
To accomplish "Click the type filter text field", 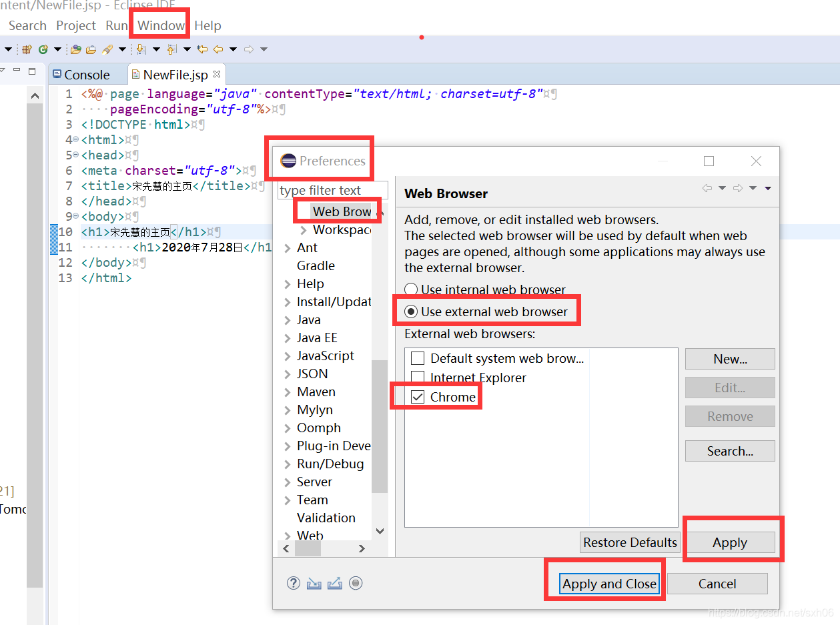I will pyautogui.click(x=332, y=190).
